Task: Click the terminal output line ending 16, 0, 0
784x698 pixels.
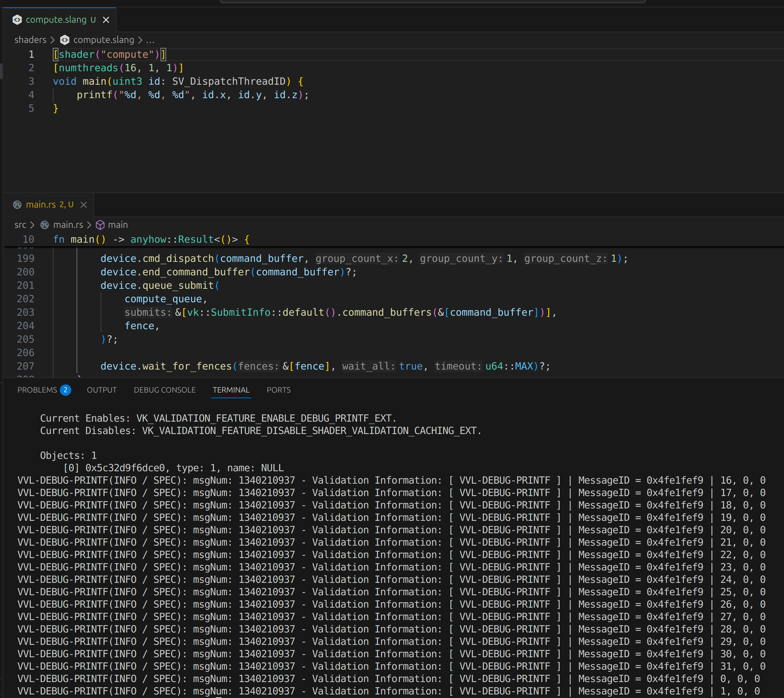Action: pyautogui.click(x=391, y=480)
